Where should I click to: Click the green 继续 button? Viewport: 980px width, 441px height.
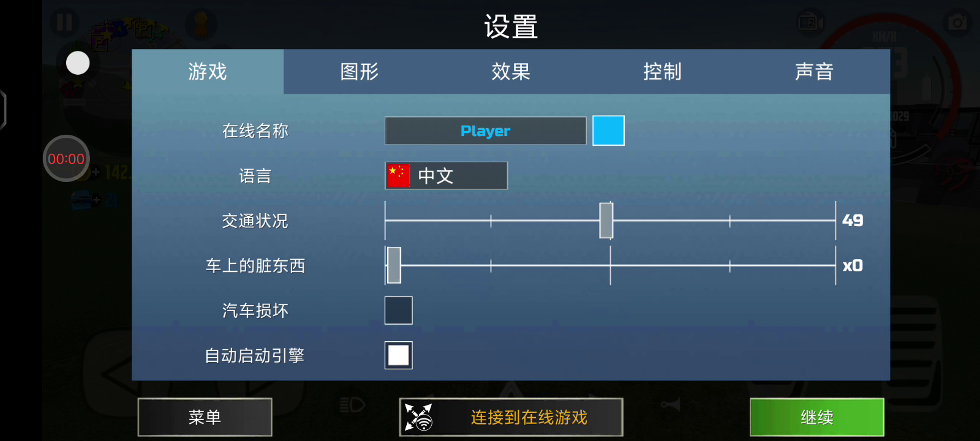tap(817, 417)
